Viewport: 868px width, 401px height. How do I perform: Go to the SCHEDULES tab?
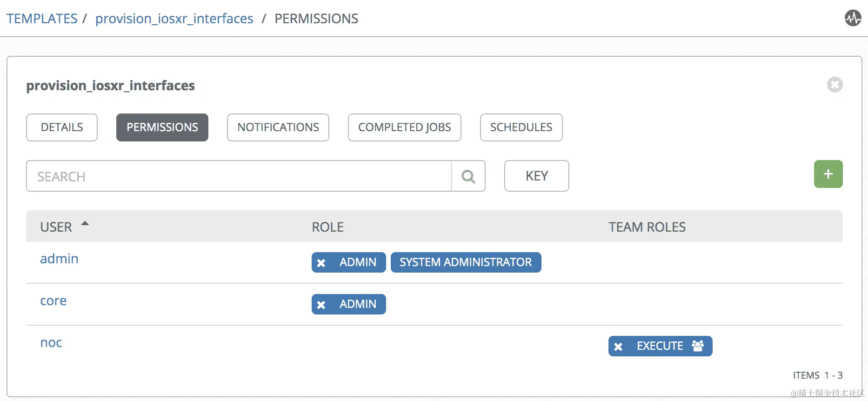(x=521, y=127)
